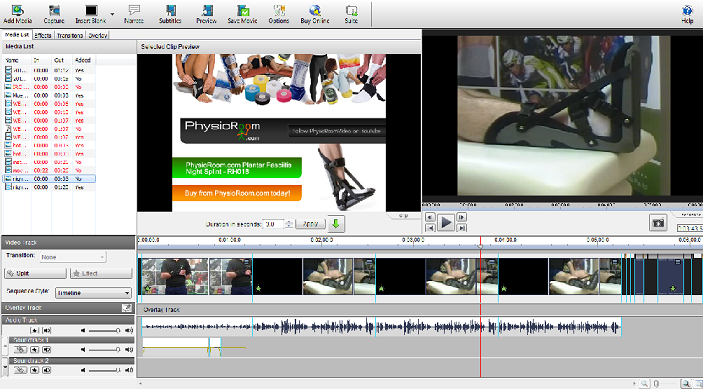
Task: Click the PhysioRoom selected clip preview image
Action: [279, 133]
